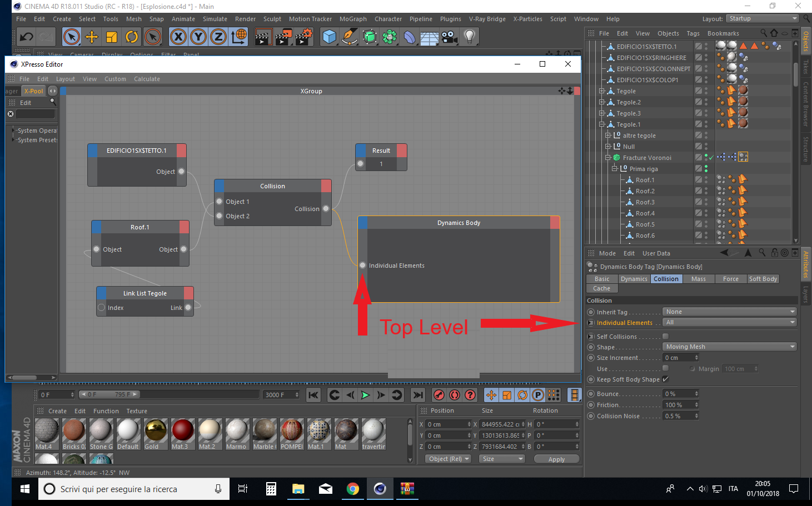Open Shape dropdown showing Moving Mesh
812x506 pixels.
pyautogui.click(x=730, y=347)
